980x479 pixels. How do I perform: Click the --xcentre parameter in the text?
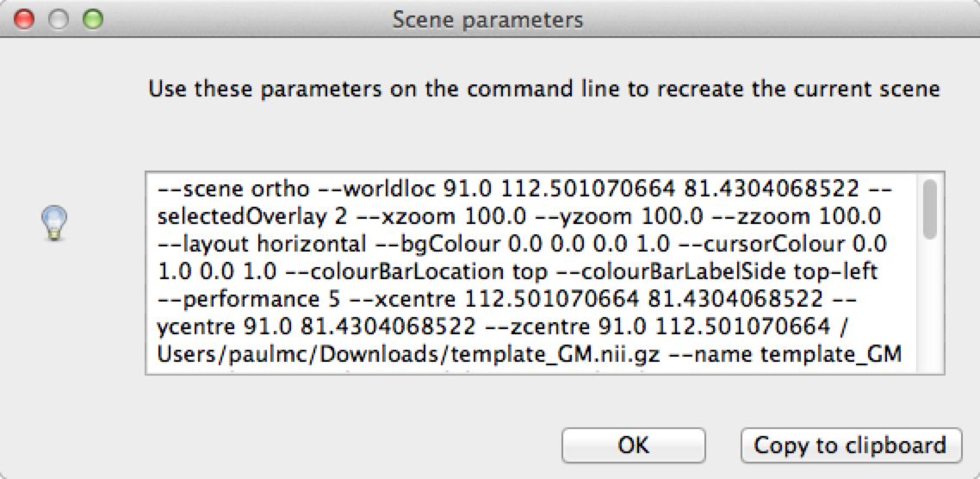coord(406,300)
